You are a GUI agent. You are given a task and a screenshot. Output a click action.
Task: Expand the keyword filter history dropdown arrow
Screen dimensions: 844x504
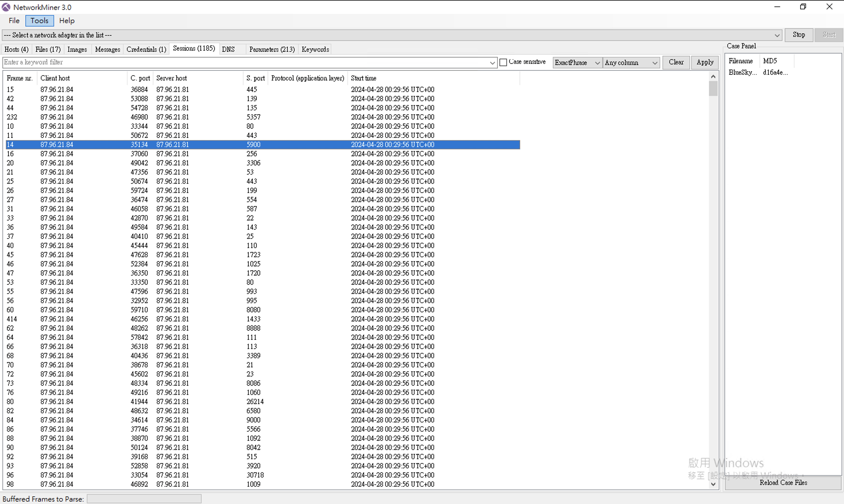(492, 63)
